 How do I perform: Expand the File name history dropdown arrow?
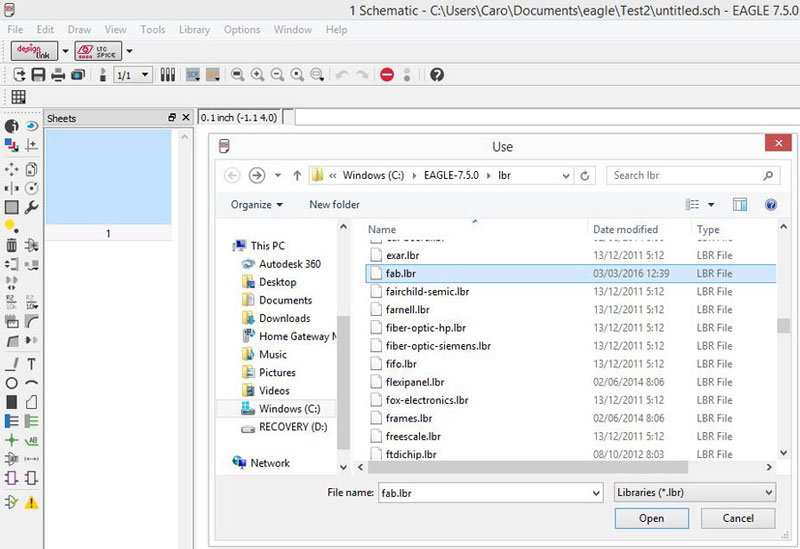coord(596,493)
